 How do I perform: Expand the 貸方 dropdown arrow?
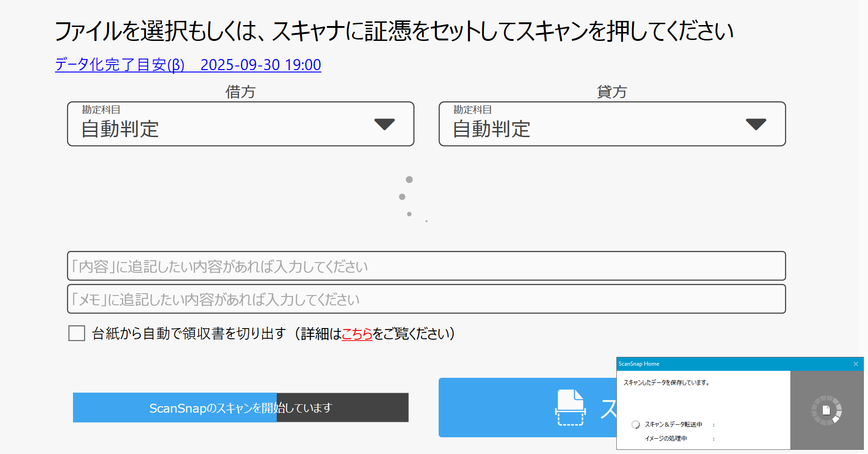coord(755,124)
